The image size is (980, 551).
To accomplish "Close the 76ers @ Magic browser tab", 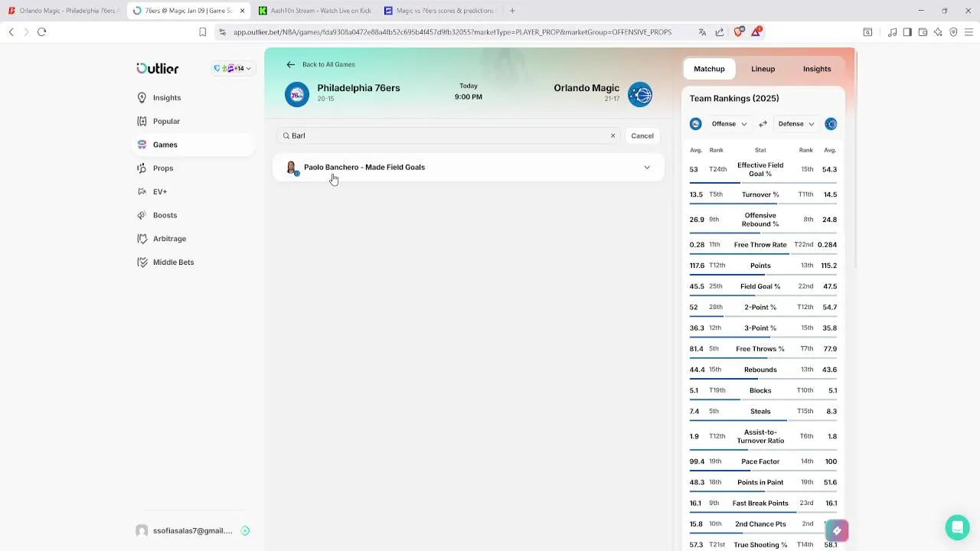I will coord(242,11).
